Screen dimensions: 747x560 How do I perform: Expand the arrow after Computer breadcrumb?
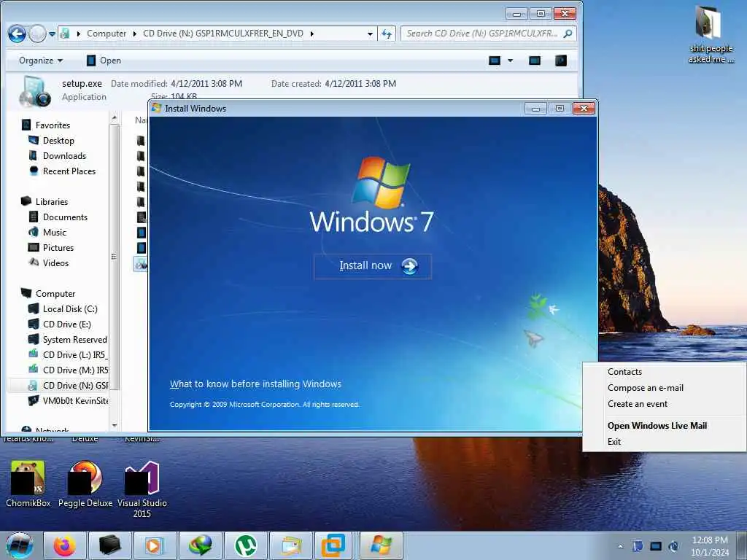coord(135,34)
